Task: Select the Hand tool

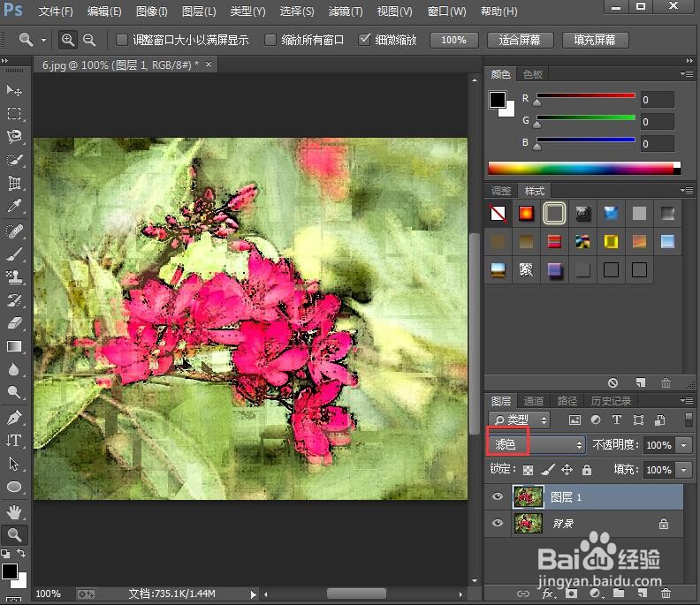Action: pyautogui.click(x=14, y=512)
